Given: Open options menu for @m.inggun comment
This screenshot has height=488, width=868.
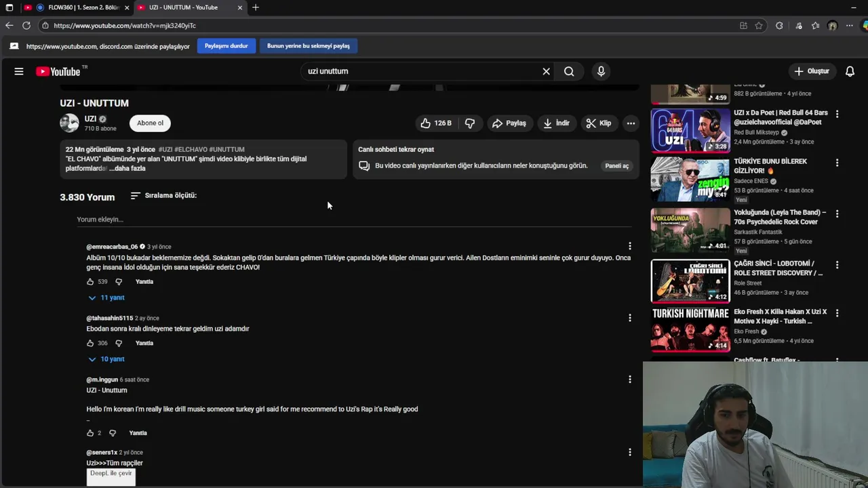Looking at the screenshot, I should (x=629, y=380).
